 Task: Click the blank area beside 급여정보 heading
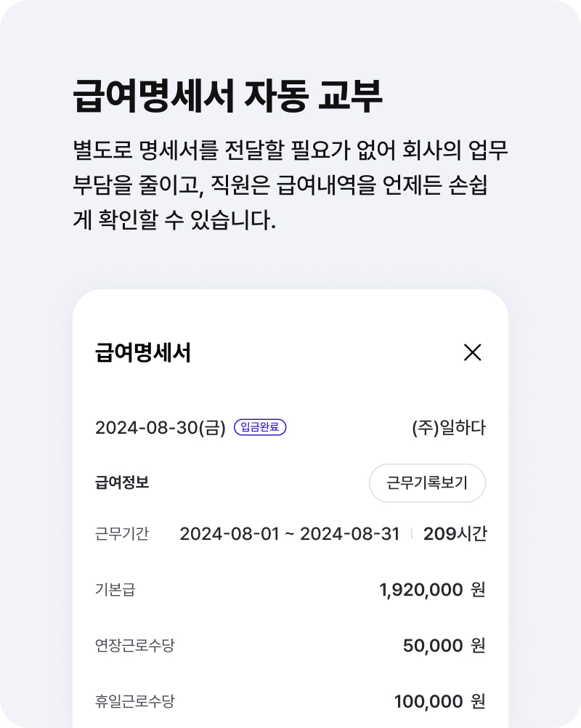[x=259, y=483]
